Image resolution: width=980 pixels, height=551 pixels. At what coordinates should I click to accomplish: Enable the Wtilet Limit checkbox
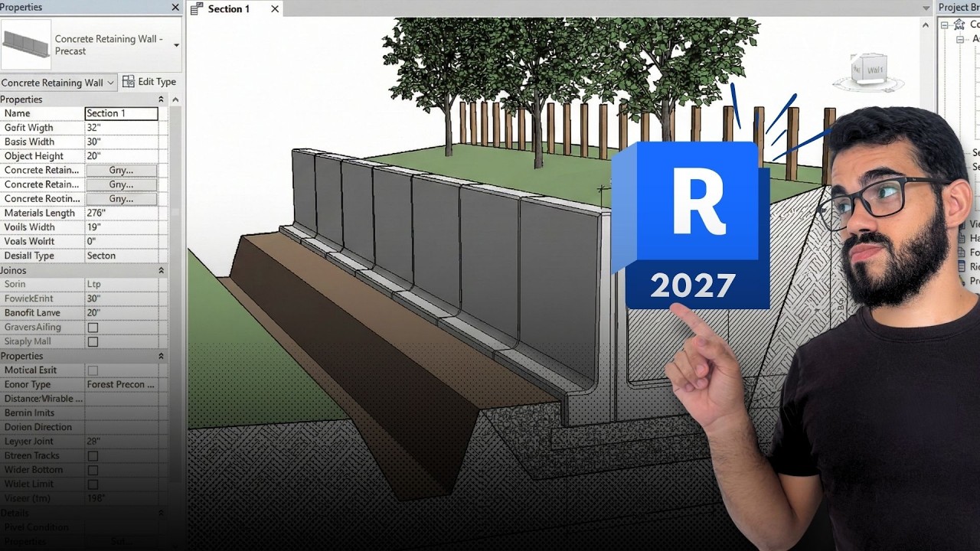(x=93, y=484)
